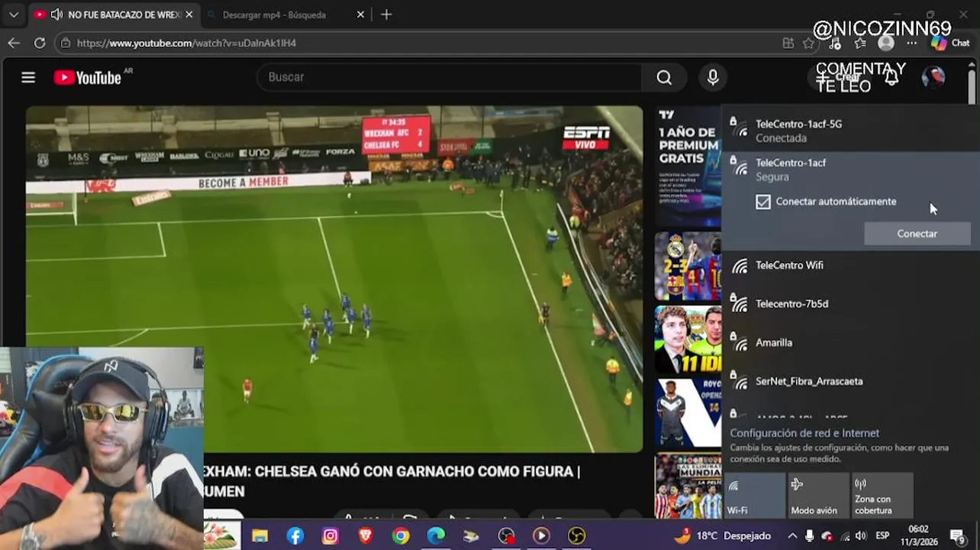Open the recorder icon with red dot

506,536
